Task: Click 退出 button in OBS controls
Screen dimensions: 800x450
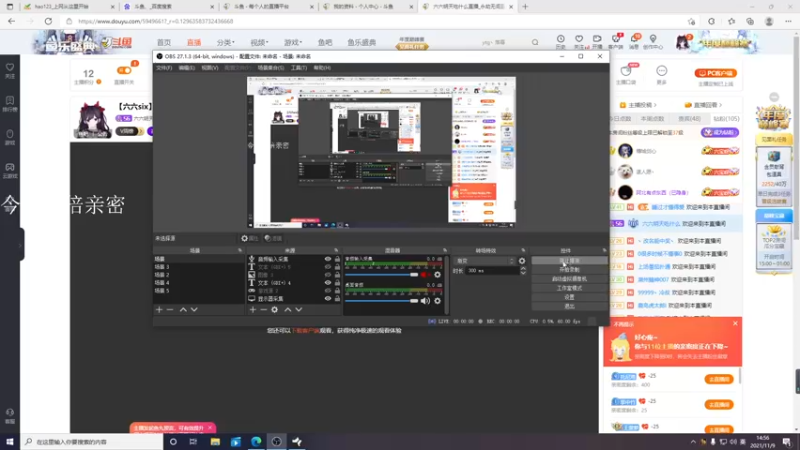Action: coord(569,306)
